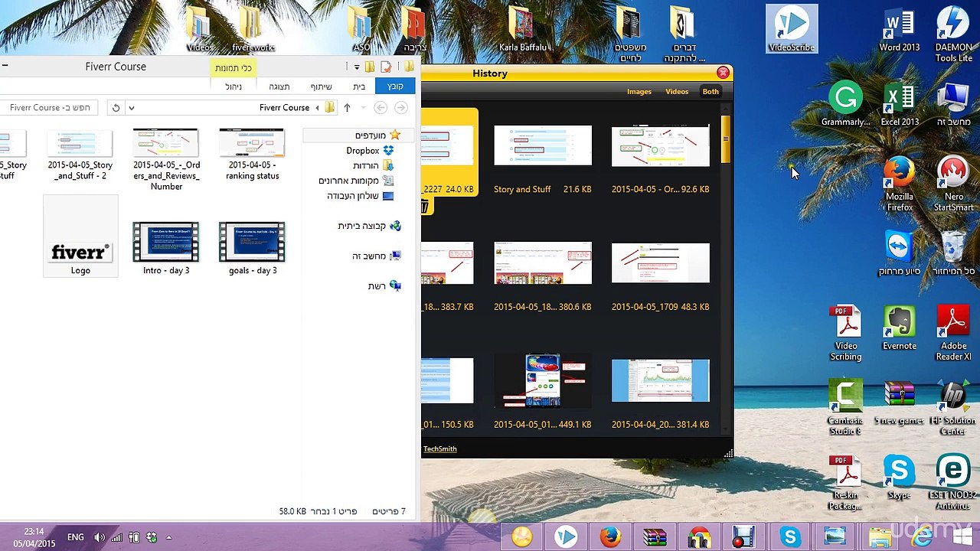Image resolution: width=980 pixels, height=551 pixels.
Task: Click the Windows Start button
Action: [x=962, y=537]
